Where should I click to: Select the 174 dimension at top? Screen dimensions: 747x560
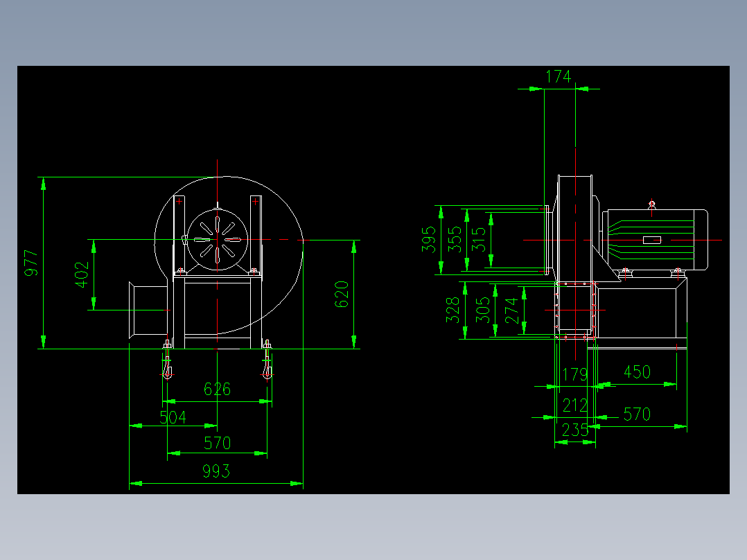pos(559,76)
